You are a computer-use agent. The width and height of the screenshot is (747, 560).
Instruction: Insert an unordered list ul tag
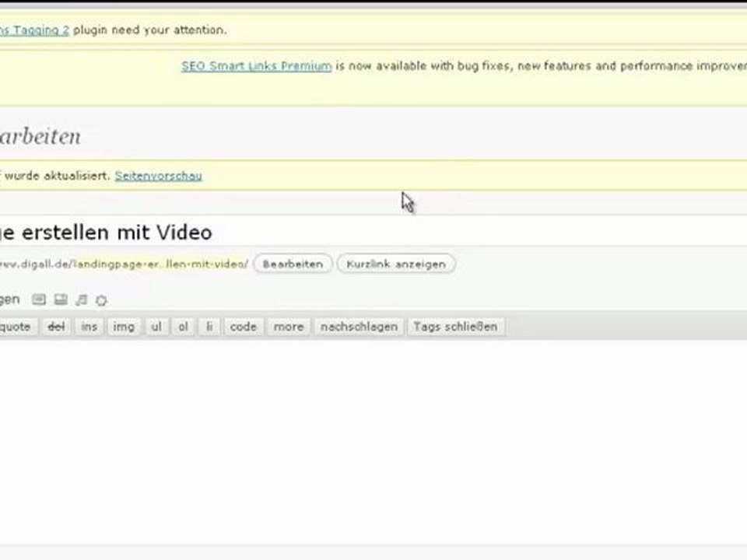tap(156, 327)
